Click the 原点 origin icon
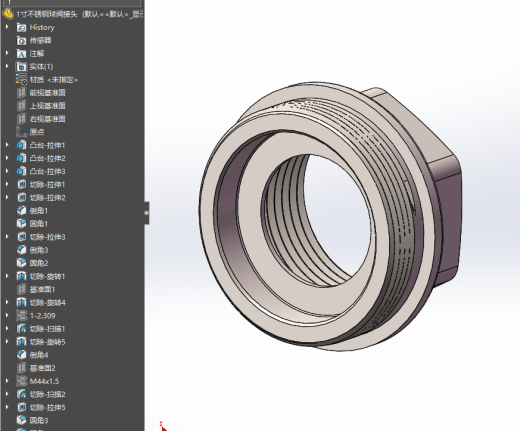The image size is (520, 431). 21,132
